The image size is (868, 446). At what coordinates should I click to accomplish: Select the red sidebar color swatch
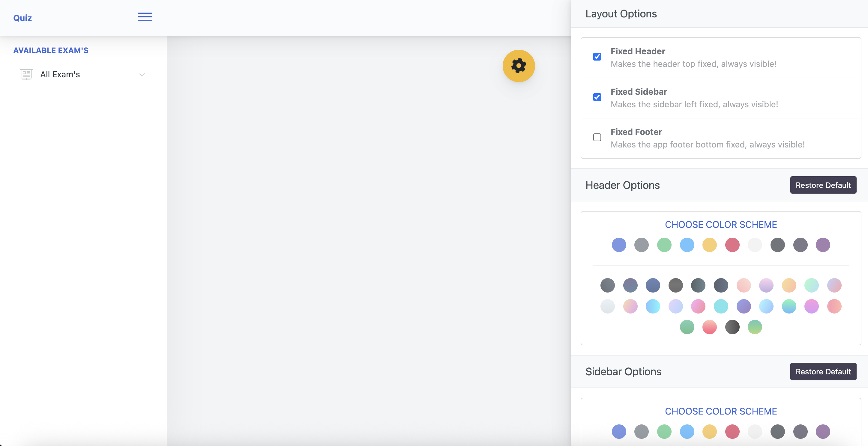pos(732,432)
